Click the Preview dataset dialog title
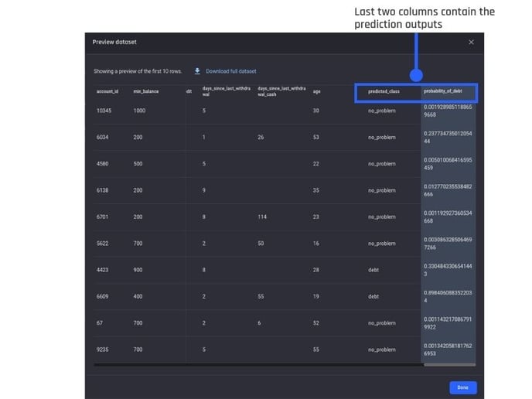The image size is (532, 399). 114,42
